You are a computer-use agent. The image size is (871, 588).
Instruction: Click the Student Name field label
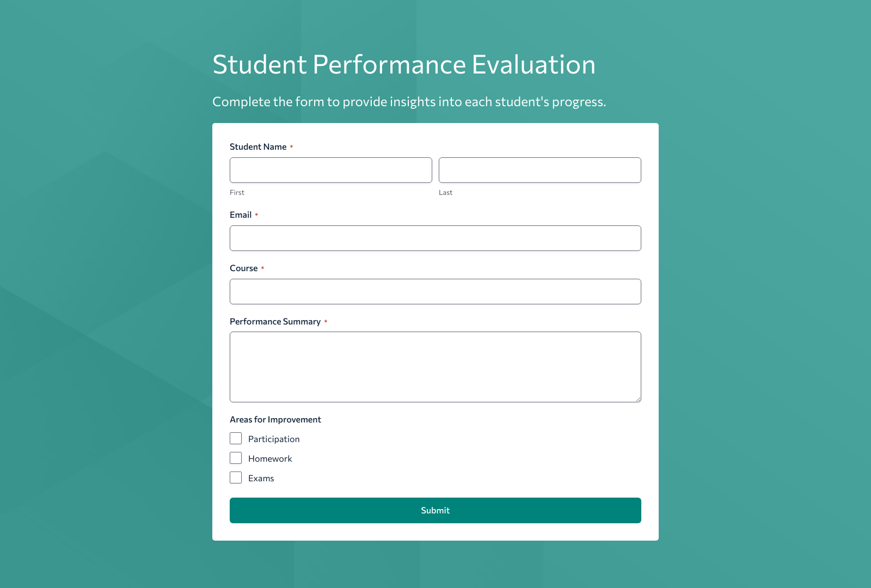coord(258,146)
